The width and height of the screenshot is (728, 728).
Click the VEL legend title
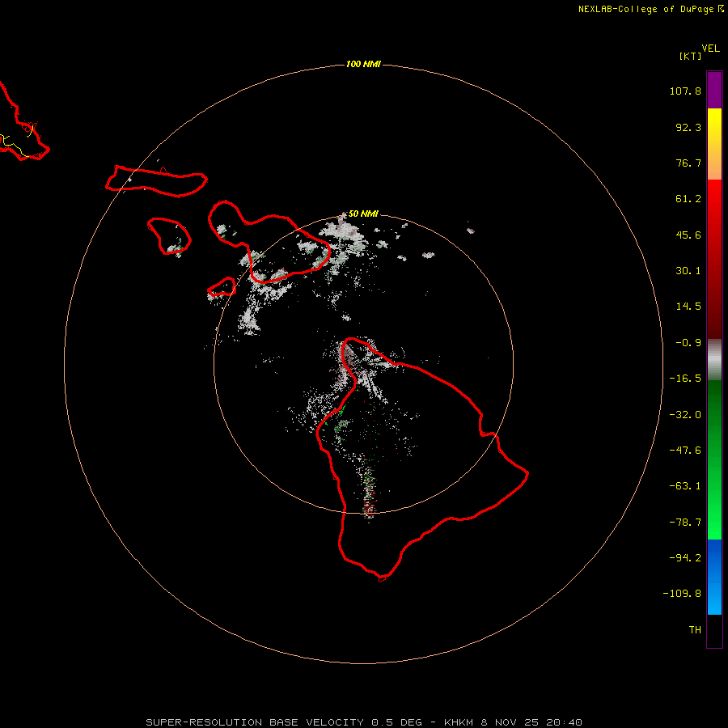click(711, 49)
